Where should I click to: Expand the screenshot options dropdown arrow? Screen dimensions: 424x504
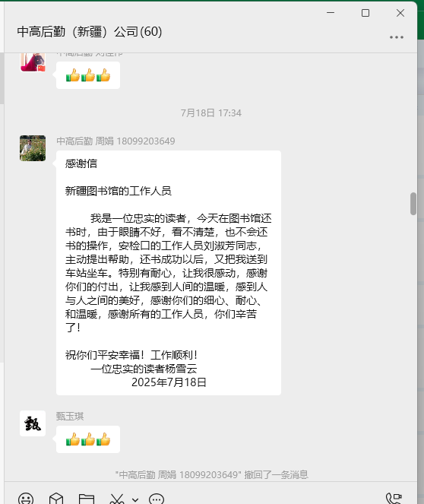click(x=135, y=500)
